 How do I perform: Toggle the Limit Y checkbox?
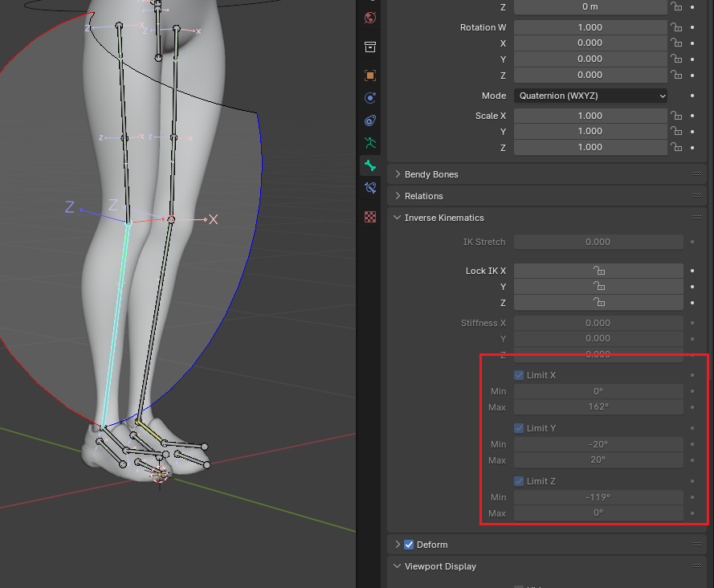pos(519,428)
